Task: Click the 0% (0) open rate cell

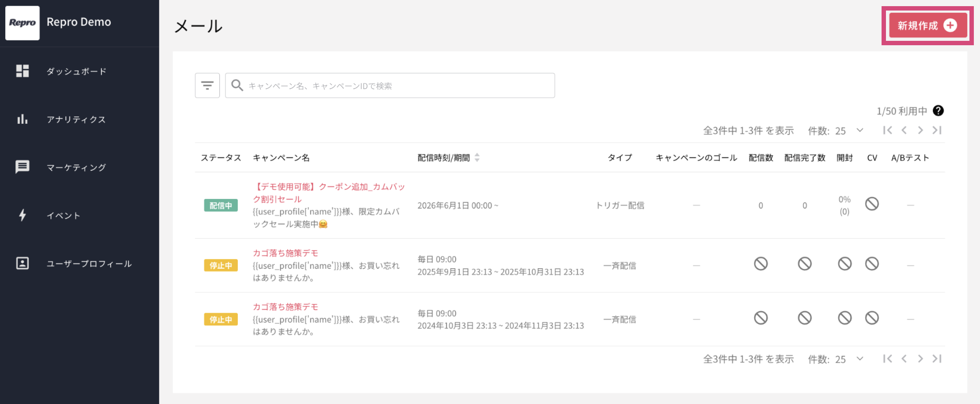Action: (844, 205)
